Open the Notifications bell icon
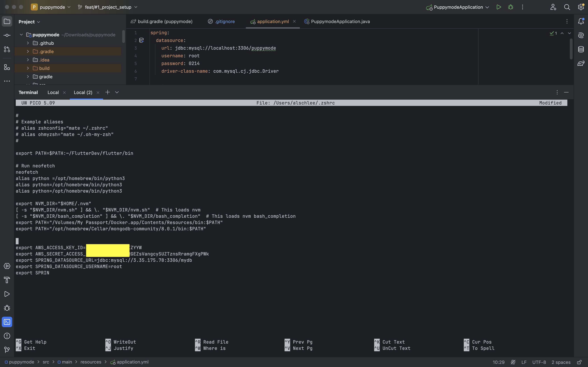Image resolution: width=588 pixels, height=367 pixels. pyautogui.click(x=581, y=21)
